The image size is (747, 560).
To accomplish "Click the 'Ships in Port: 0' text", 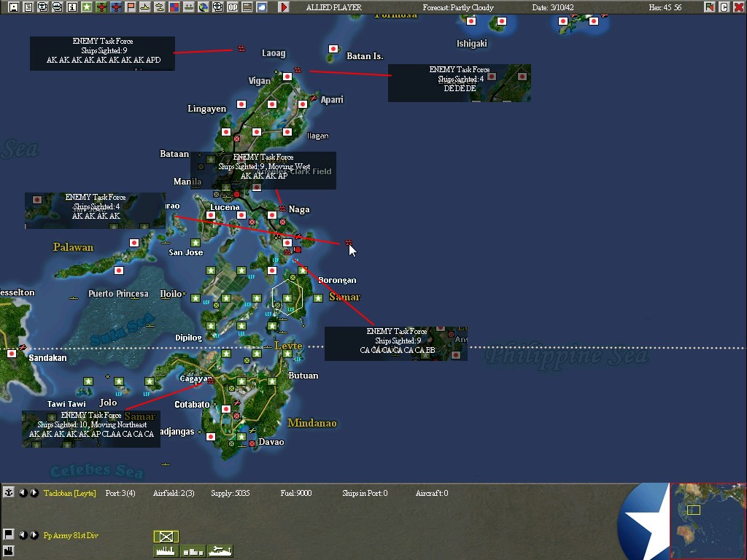I will coord(365,494).
